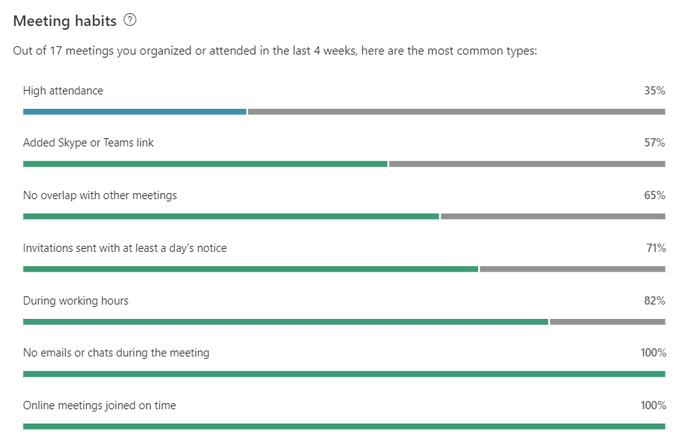Select Online meetings joined on time label
The image size is (680, 445).
pos(98,405)
